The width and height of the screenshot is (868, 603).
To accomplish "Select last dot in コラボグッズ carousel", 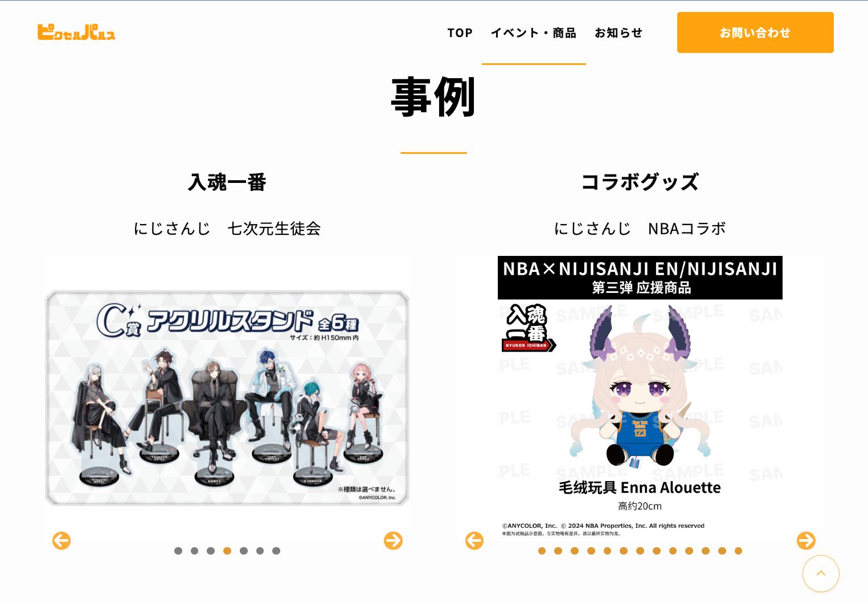I will click(x=739, y=551).
